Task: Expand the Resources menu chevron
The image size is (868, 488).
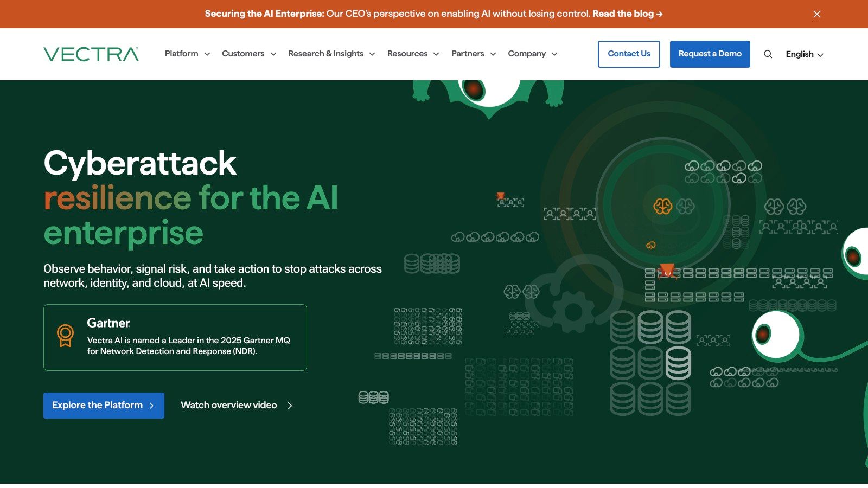Action: pos(436,54)
